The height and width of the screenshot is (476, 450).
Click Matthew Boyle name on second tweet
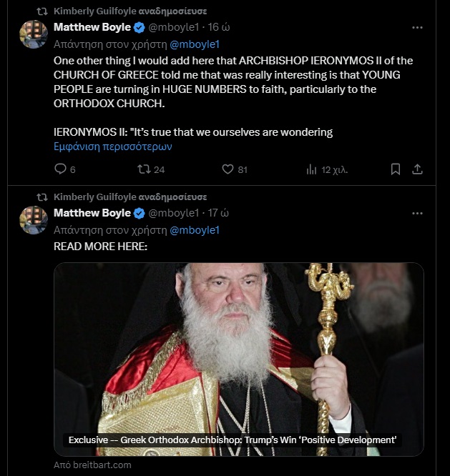click(x=92, y=213)
